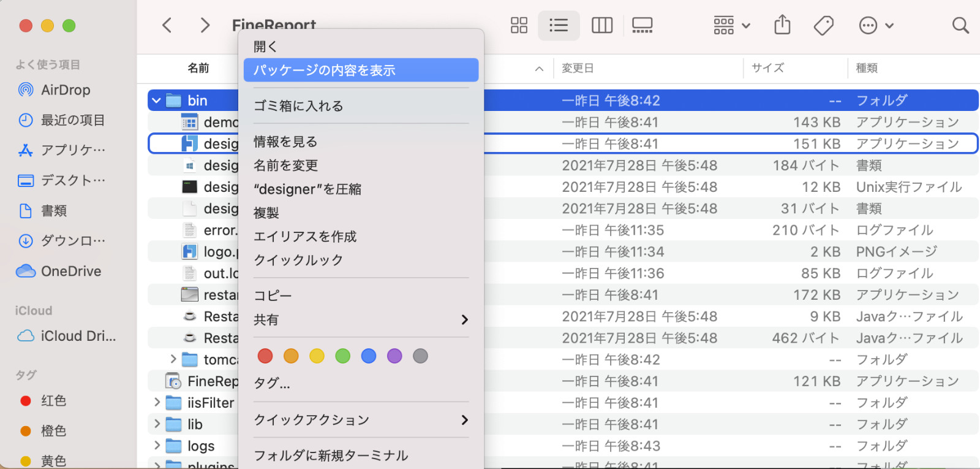Expand the logs folder
Viewport: 980px width, 469px height.
pos(157,446)
